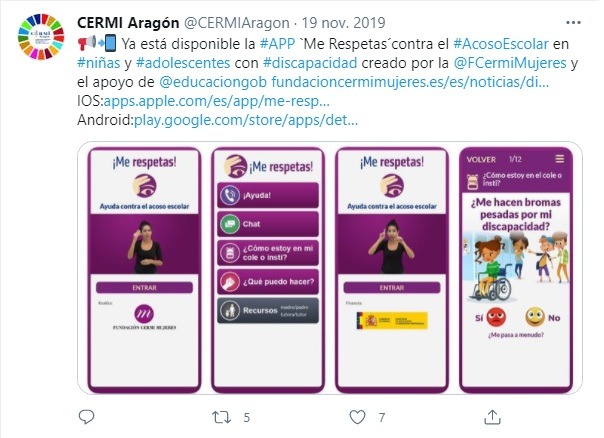
Task: Open the #discapacidad hashtag link
Action: click(x=310, y=63)
